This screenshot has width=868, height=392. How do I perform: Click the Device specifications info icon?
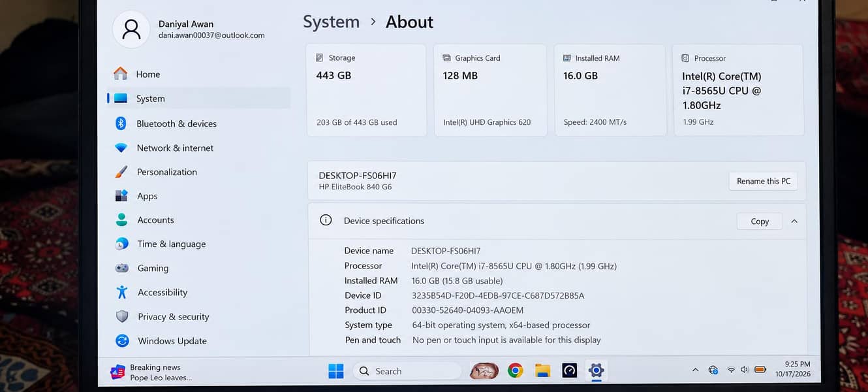pyautogui.click(x=326, y=220)
